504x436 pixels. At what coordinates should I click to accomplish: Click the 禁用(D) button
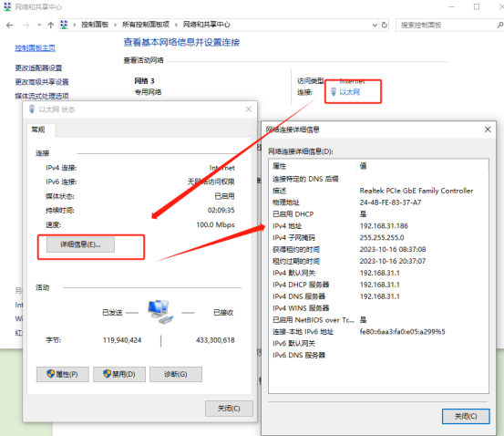[x=119, y=374]
